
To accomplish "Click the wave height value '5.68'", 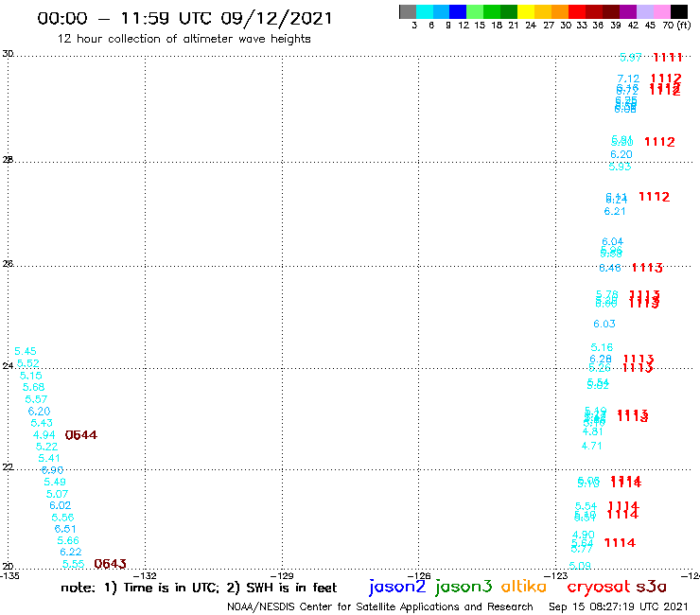I will coord(33,387).
